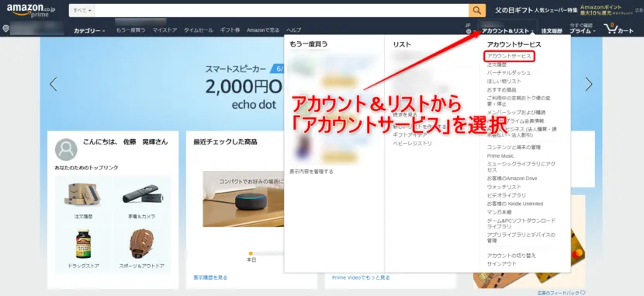Click 表示内容を管理する under もう一度買う
Image resolution: width=644 pixels, height=296 pixels.
[x=311, y=172]
